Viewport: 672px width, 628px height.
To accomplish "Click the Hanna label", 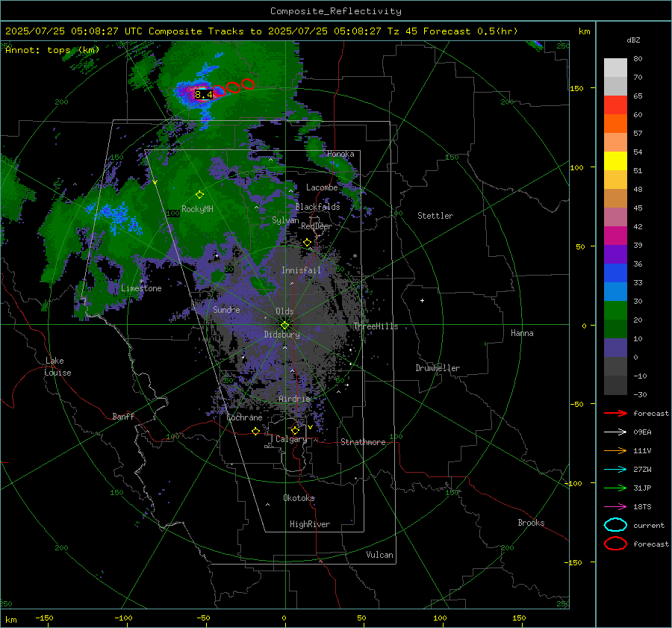I will point(522,333).
